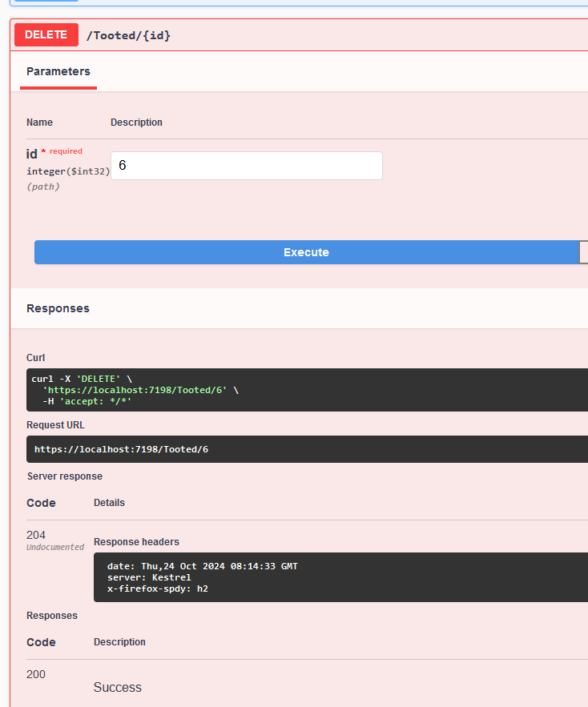Click the localhost URL inside curl command
Viewport: 588px width, 707px height.
[x=135, y=390]
